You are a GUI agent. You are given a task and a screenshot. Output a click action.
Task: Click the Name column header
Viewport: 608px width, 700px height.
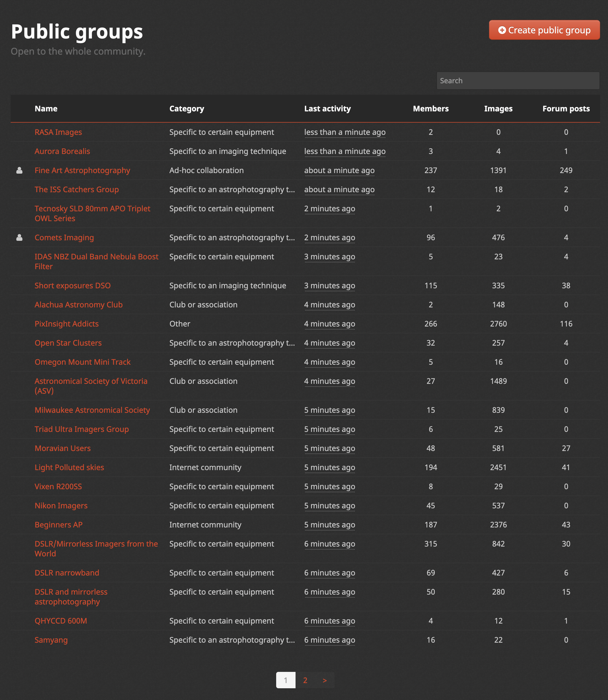point(46,109)
